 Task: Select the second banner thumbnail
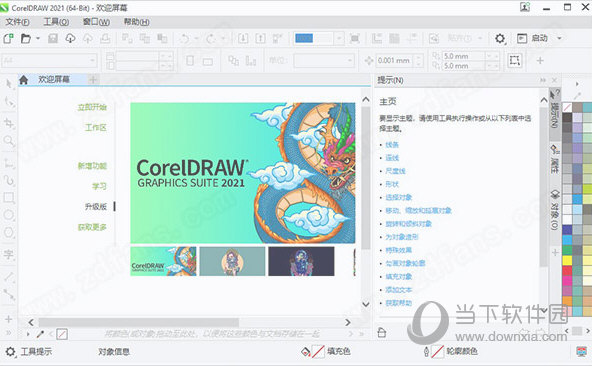coord(232,261)
